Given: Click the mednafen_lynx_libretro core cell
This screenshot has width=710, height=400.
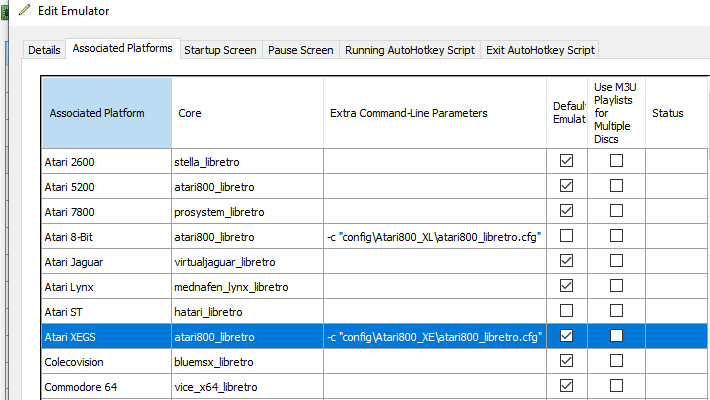Looking at the screenshot, I should click(248, 287).
